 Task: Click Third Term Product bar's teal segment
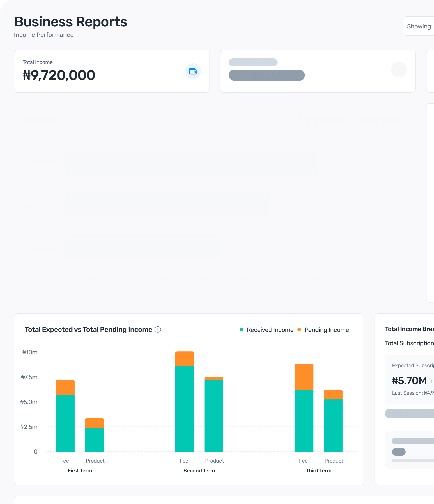point(333,425)
